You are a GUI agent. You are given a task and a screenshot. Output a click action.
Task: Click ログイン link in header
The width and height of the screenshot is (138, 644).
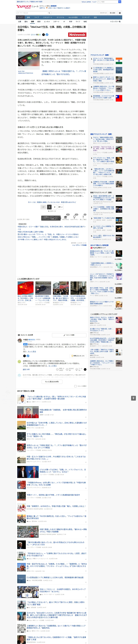(42, 8)
